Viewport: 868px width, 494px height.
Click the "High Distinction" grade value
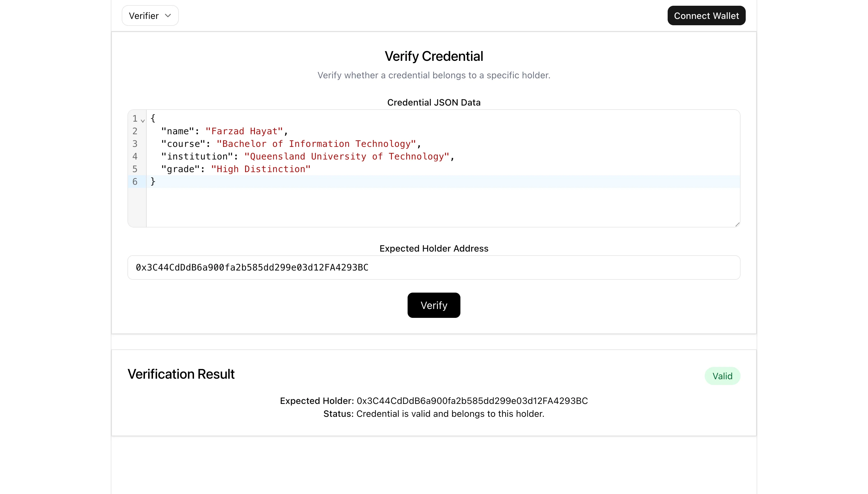coord(261,169)
